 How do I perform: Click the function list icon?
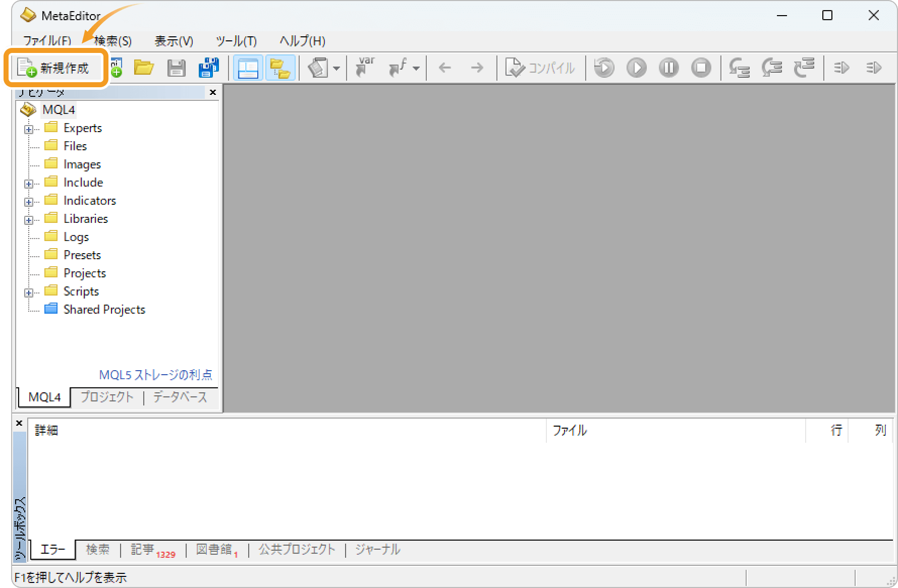pyautogui.click(x=398, y=68)
